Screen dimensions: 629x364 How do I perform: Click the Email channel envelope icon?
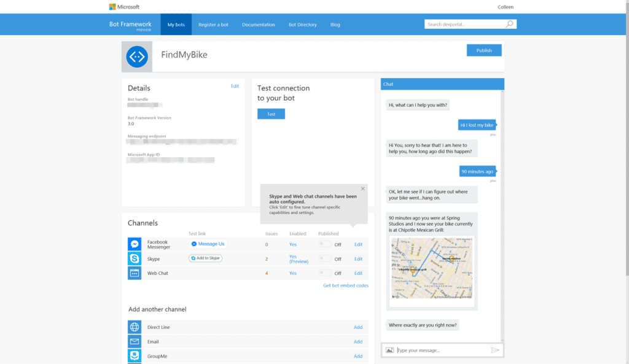(135, 342)
